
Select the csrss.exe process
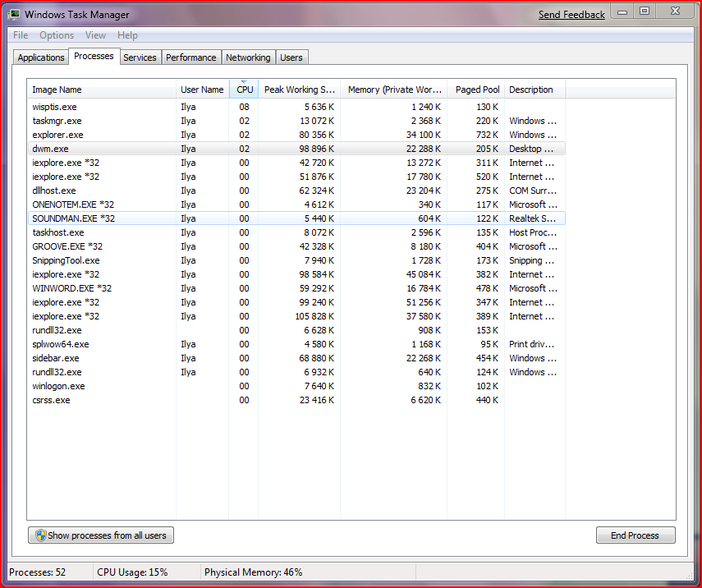[x=296, y=400]
